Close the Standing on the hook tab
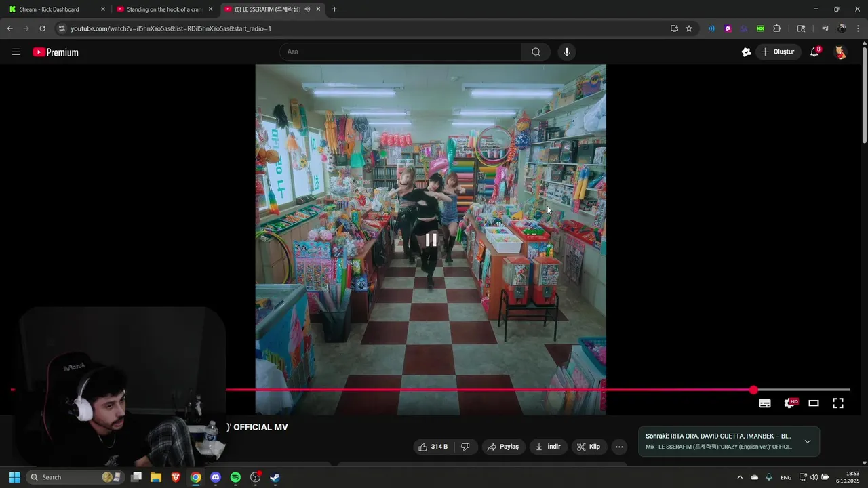The image size is (868, 488). pos(210,9)
